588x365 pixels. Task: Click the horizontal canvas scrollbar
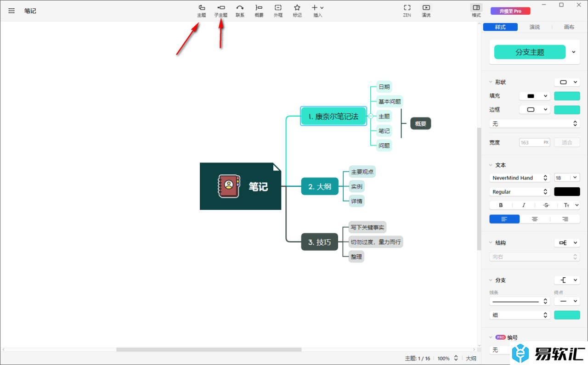209,349
